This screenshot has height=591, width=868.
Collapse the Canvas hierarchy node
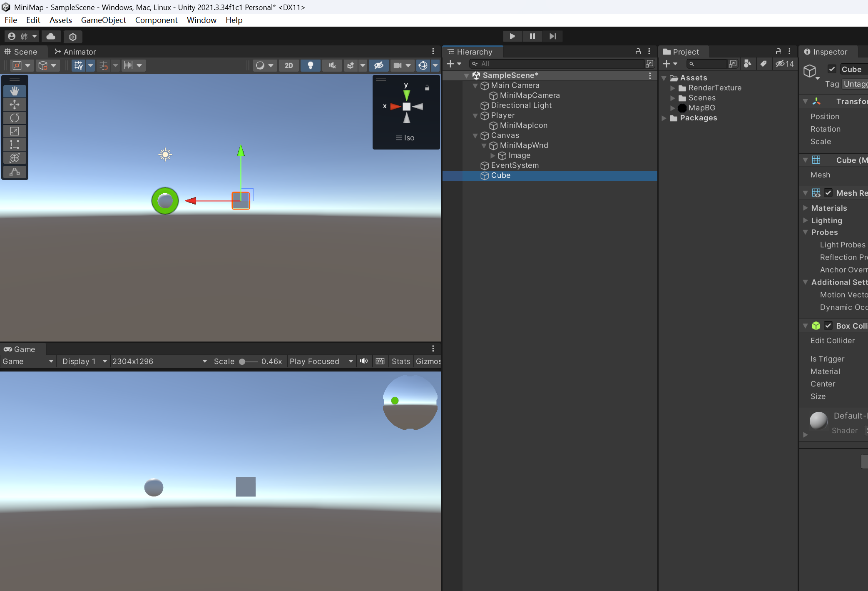click(x=475, y=135)
